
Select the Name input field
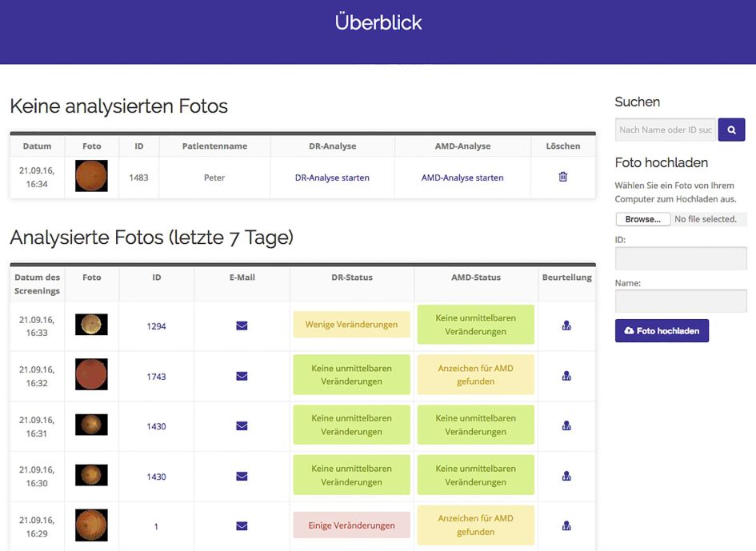pyautogui.click(x=680, y=301)
